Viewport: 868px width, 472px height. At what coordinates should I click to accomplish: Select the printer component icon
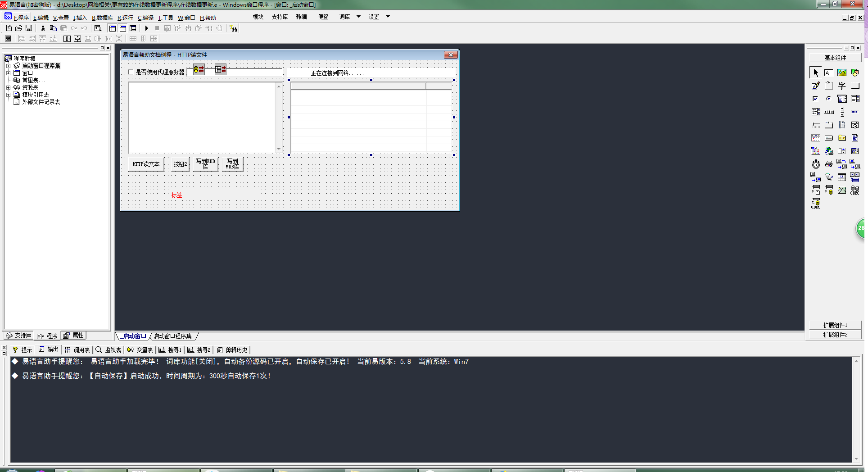[x=828, y=164]
